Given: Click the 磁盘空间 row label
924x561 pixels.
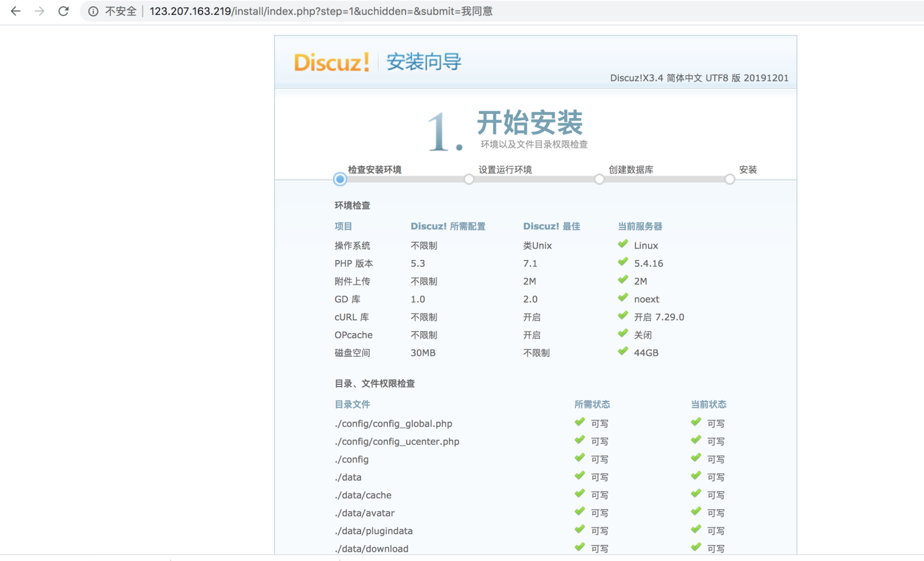Looking at the screenshot, I should (352, 353).
